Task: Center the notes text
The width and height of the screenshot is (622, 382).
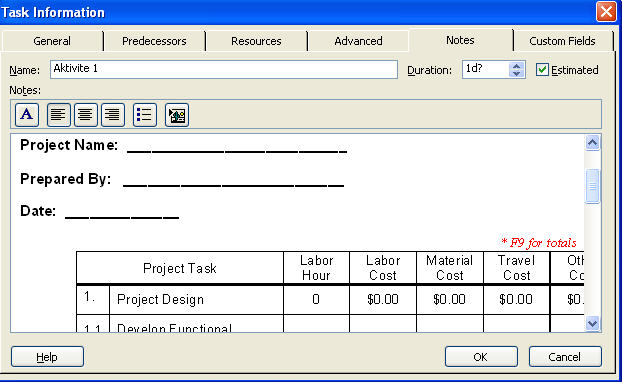Action: [x=86, y=115]
